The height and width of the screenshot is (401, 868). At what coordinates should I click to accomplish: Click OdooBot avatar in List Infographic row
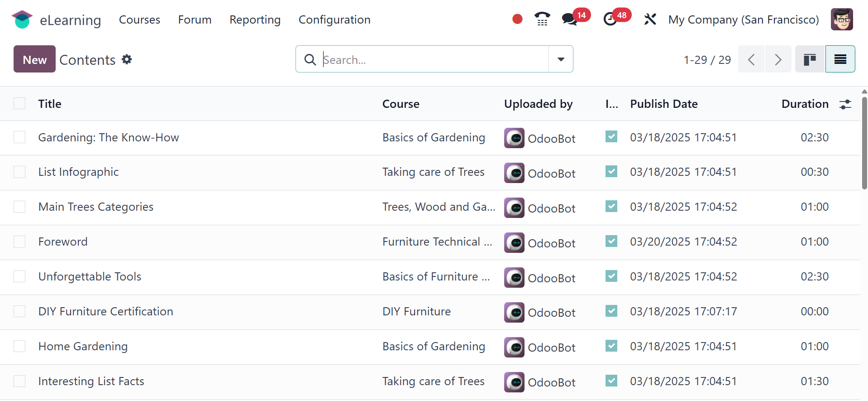(514, 173)
